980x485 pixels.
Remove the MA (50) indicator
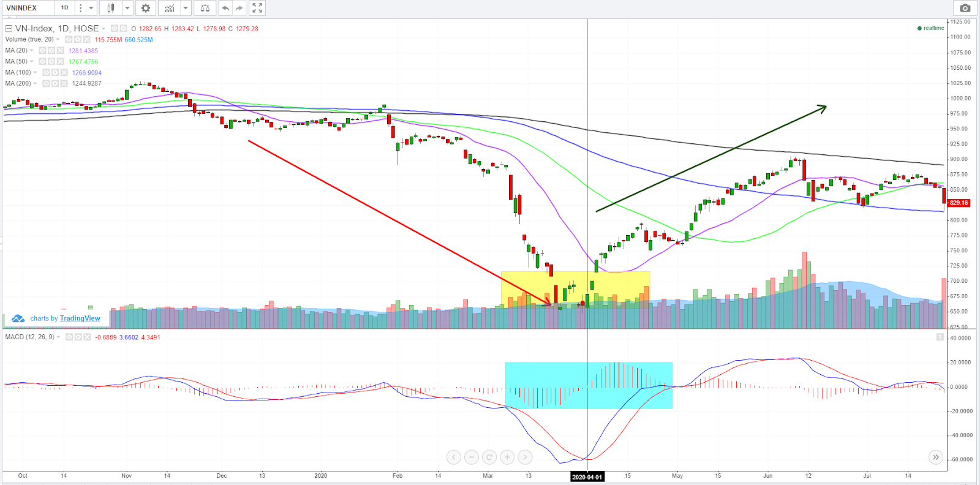(x=60, y=61)
